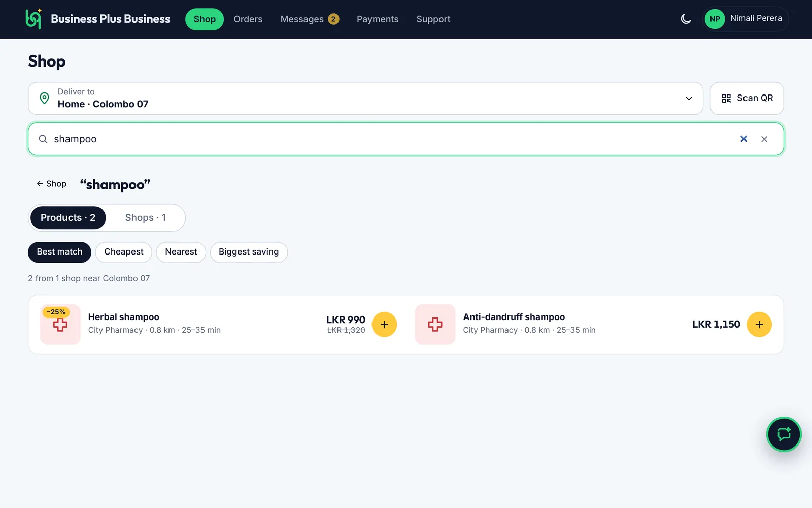The height and width of the screenshot is (508, 812).
Task: Expand the Deliver to address dropdown
Action: 365,99
